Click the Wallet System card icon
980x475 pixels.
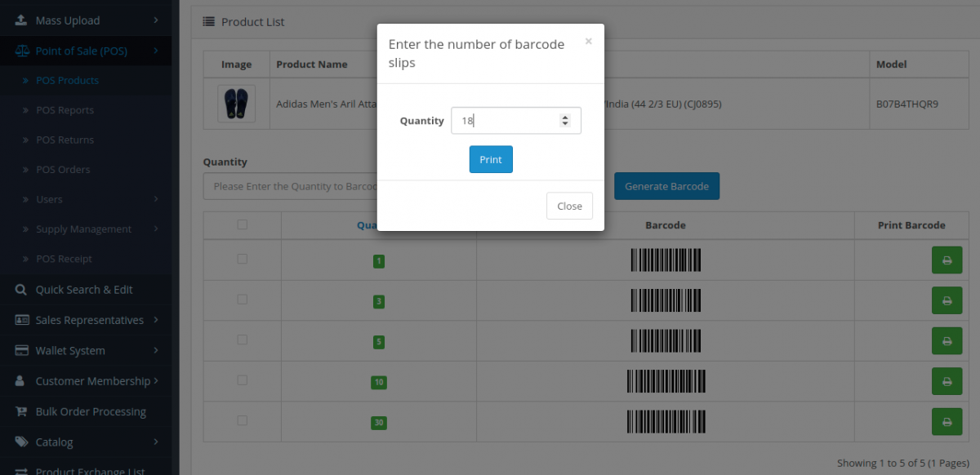pos(20,350)
